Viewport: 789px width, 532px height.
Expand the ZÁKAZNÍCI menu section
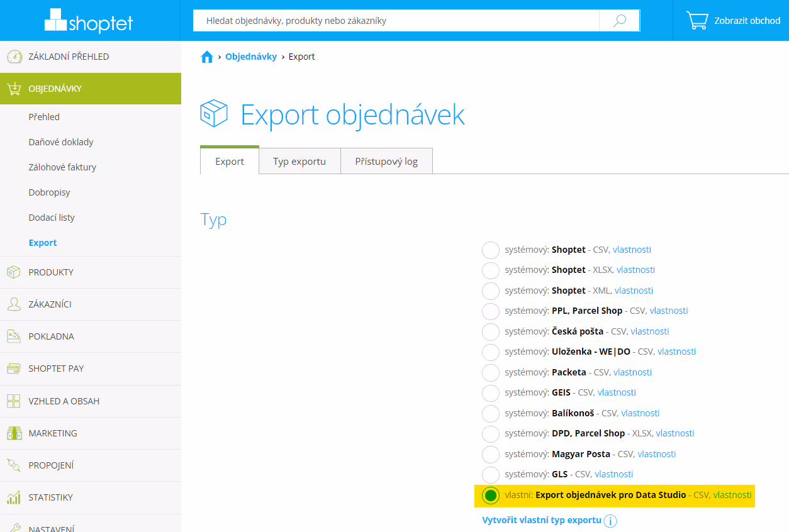point(91,304)
